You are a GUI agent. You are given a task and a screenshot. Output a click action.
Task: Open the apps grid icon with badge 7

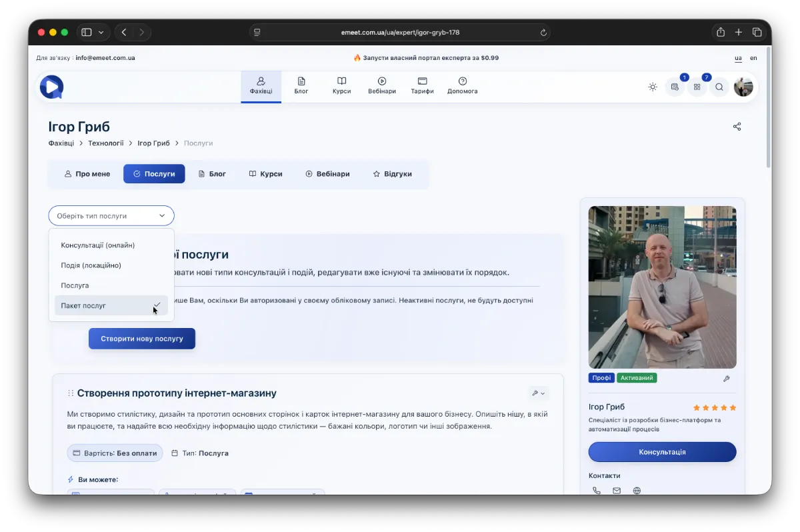coord(697,87)
